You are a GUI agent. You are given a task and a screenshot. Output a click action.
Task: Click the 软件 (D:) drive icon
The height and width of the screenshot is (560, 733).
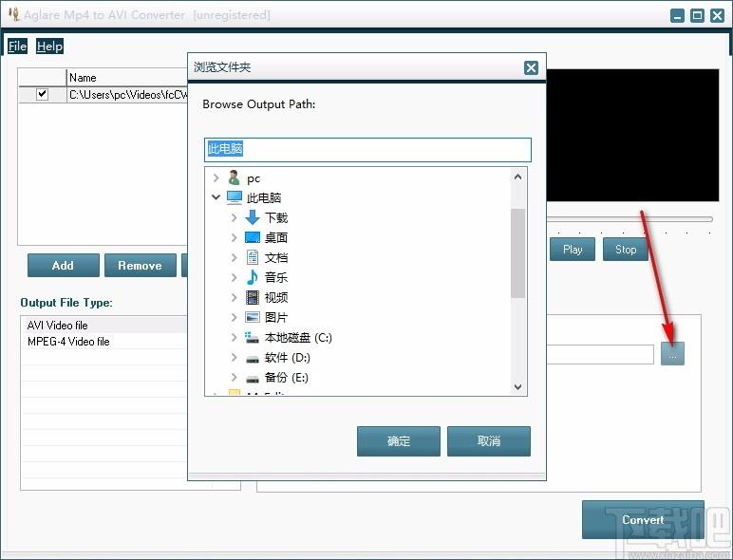pos(253,359)
